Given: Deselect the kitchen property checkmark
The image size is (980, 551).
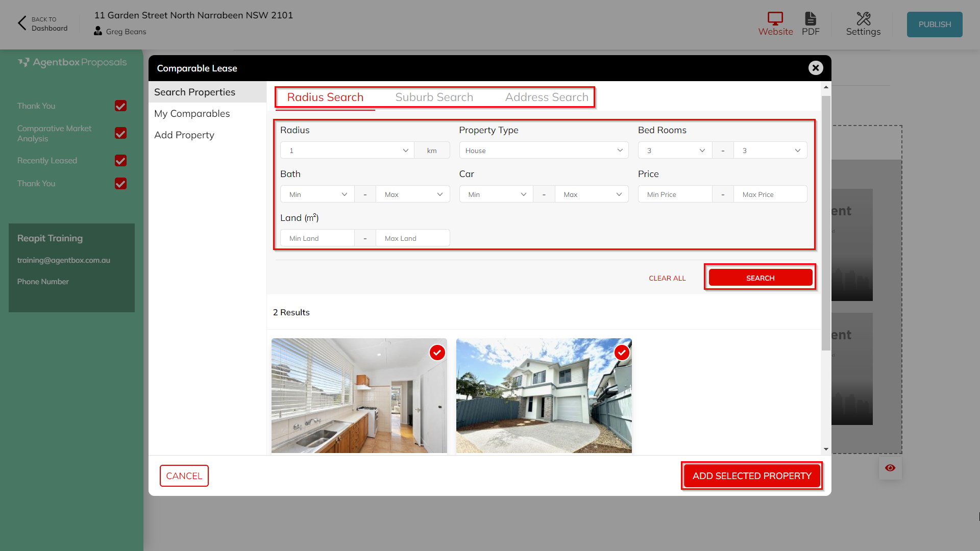Looking at the screenshot, I should (437, 353).
